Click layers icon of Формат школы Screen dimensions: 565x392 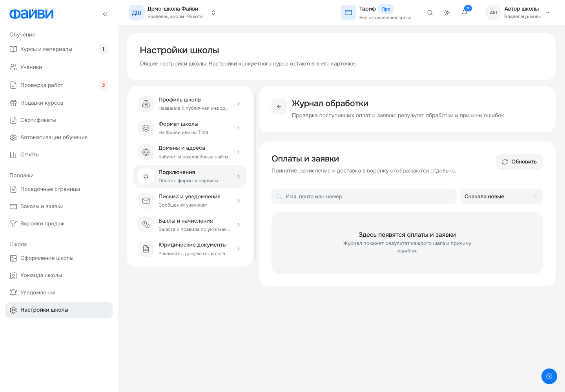(146, 128)
